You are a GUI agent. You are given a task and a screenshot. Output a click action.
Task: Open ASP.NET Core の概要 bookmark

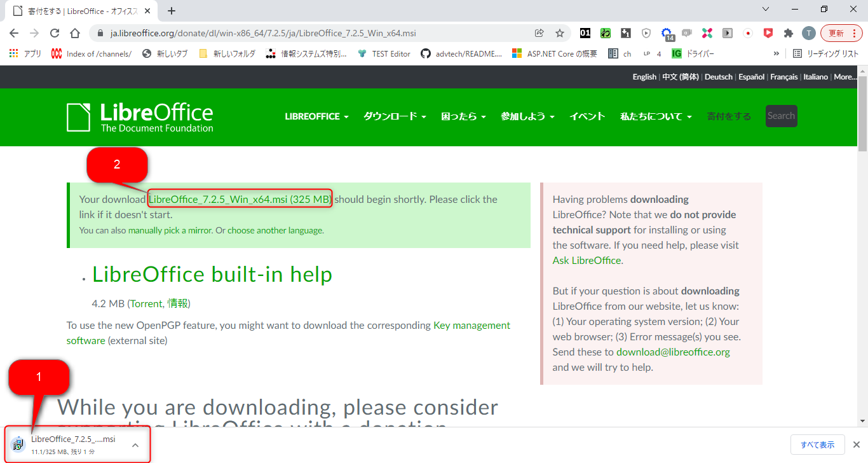pos(555,54)
